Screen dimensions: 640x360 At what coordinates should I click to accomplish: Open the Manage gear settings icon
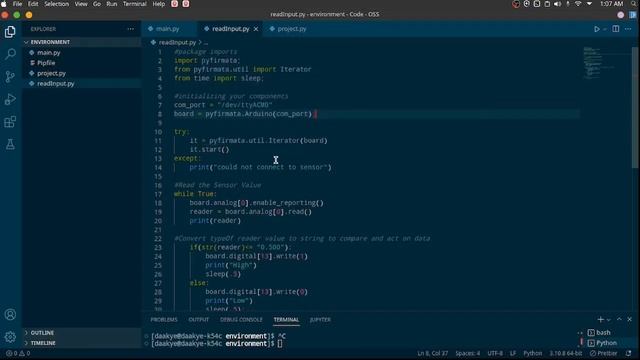(x=10, y=337)
